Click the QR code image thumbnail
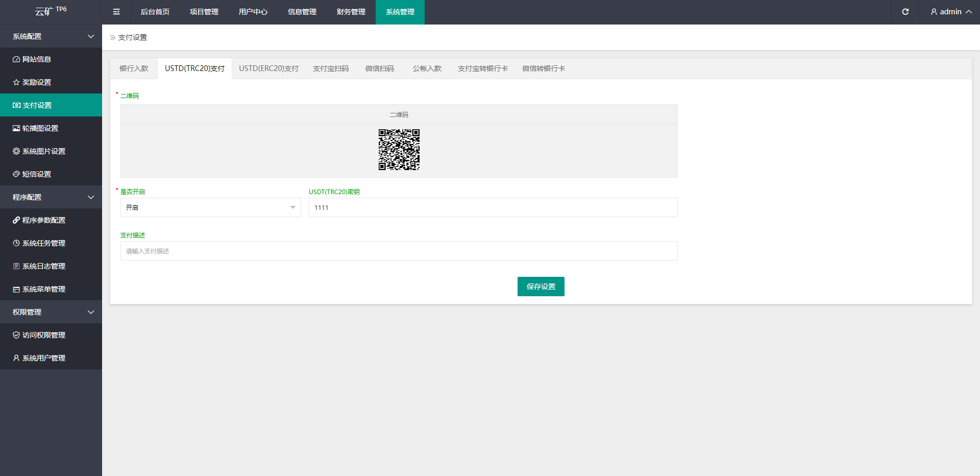The width and height of the screenshot is (980, 476). click(x=399, y=150)
